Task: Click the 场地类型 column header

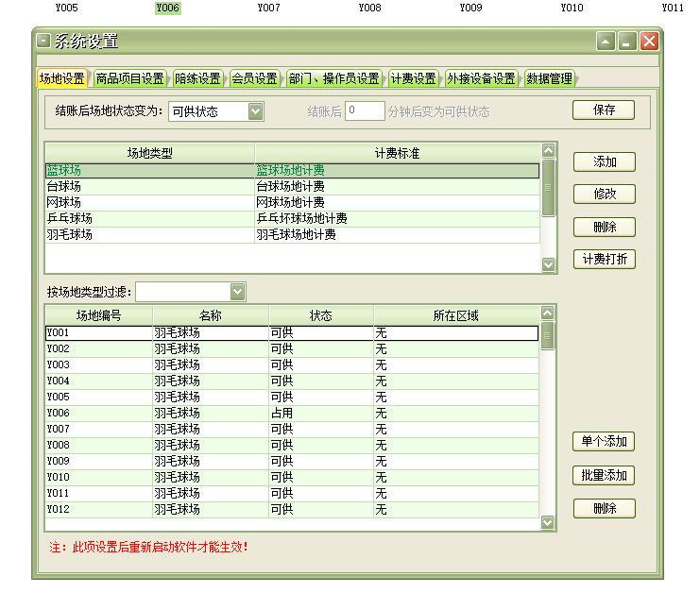Action: point(150,153)
